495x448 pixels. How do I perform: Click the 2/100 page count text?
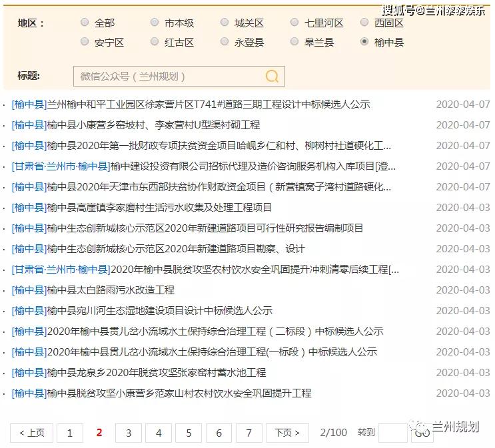click(x=333, y=433)
